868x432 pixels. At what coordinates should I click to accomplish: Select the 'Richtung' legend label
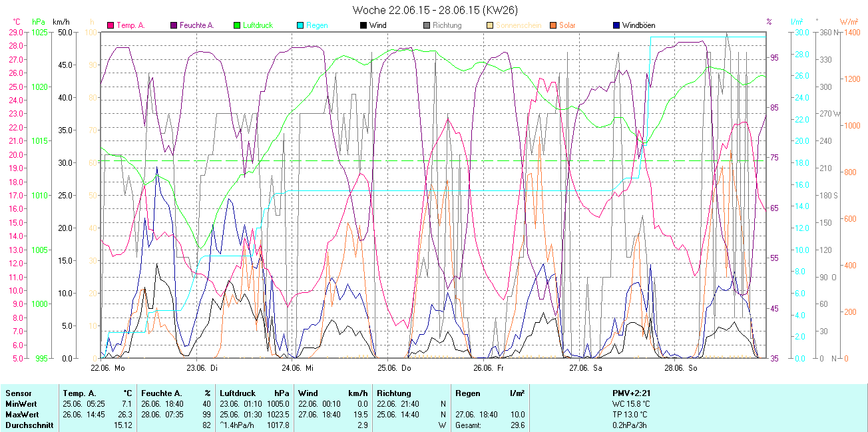[447, 25]
